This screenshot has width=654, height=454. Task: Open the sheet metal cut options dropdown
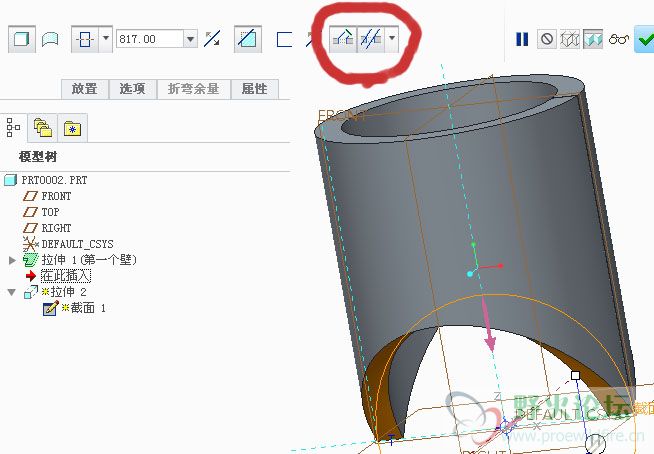(392, 39)
